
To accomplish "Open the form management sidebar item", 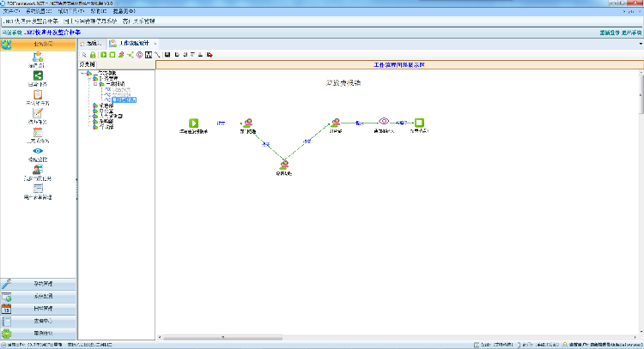I will [38, 191].
